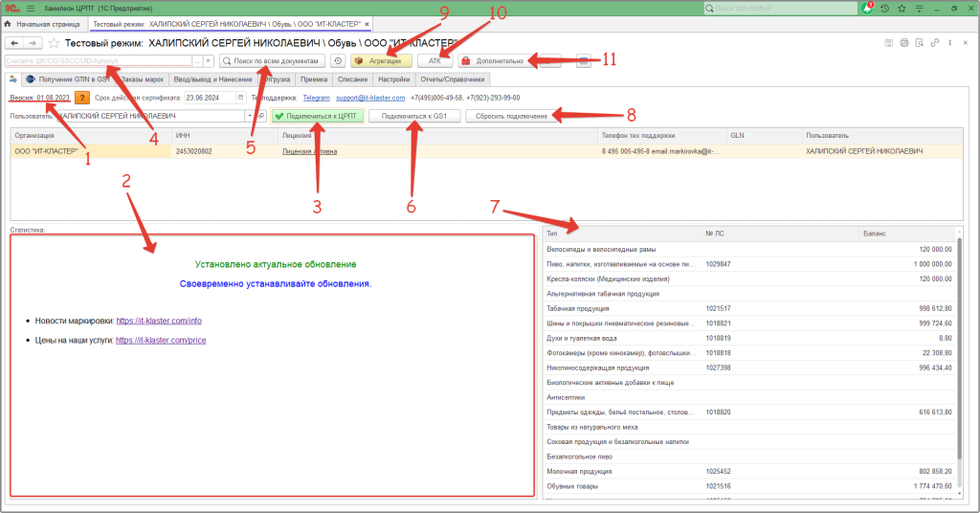
Task: Click the АТК button
Action: [x=435, y=60]
